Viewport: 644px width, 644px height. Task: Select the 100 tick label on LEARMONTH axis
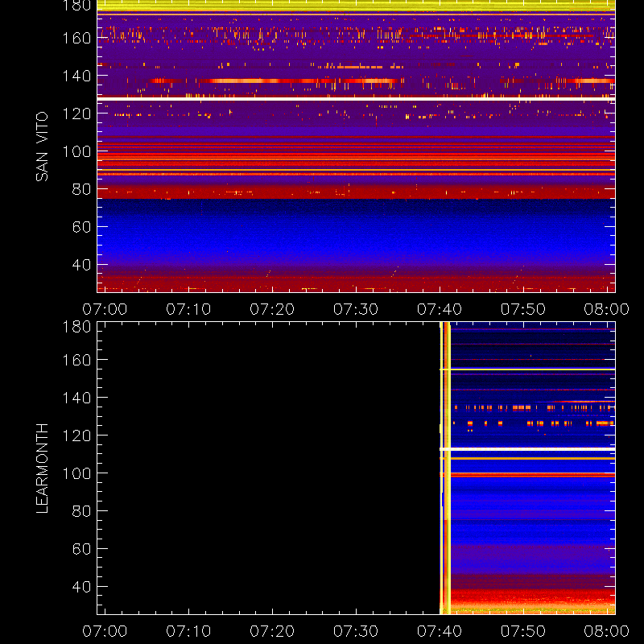(76, 473)
